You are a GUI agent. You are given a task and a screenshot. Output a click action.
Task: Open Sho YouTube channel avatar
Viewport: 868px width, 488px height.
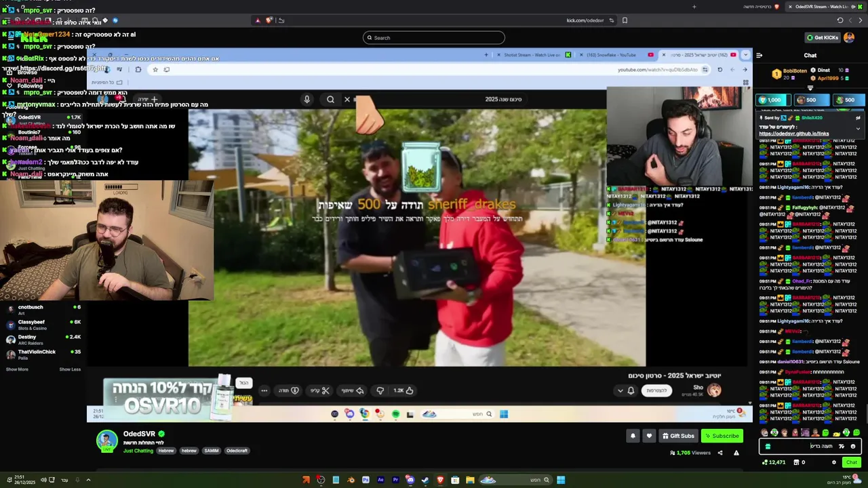(x=714, y=390)
